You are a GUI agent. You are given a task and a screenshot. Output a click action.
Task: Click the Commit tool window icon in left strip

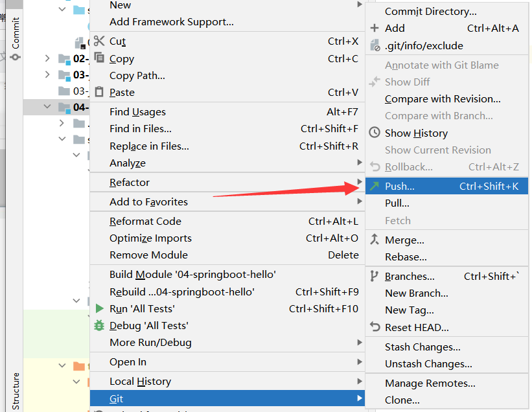[16, 57]
